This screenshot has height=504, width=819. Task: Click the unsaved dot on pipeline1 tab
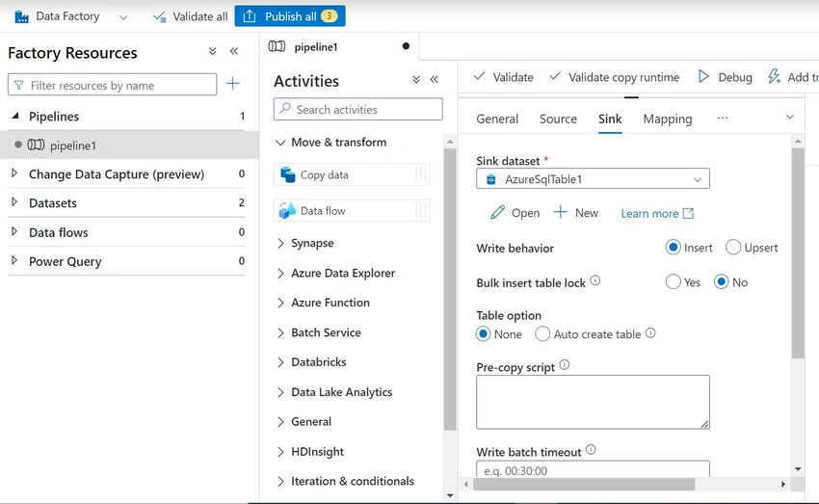point(406,46)
